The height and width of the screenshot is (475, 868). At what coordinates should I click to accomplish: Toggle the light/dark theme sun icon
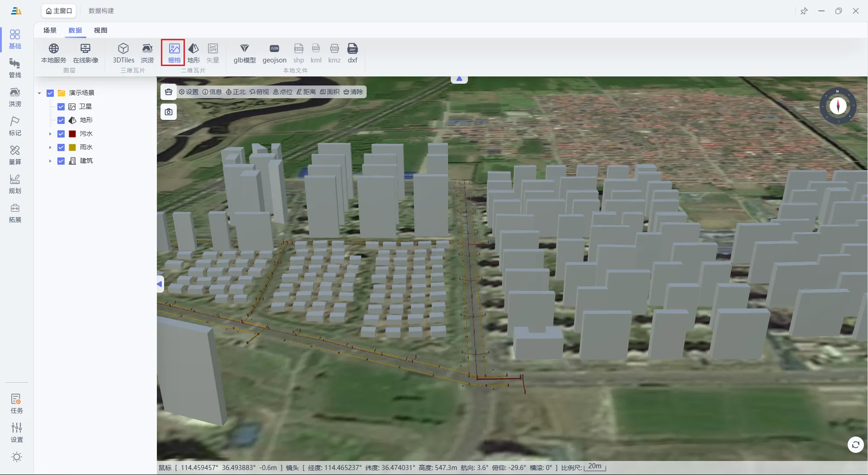tap(17, 457)
